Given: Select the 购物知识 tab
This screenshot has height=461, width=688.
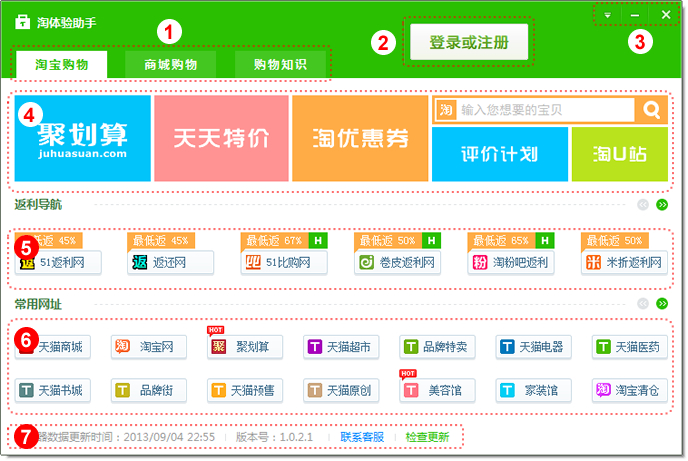Looking at the screenshot, I should [280, 64].
